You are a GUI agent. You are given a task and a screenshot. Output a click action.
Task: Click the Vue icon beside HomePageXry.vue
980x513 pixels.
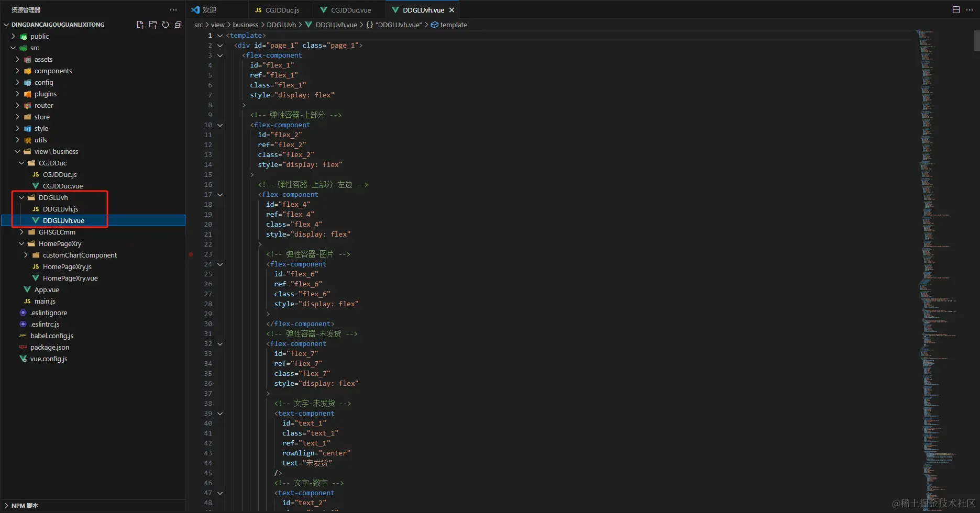(36, 278)
